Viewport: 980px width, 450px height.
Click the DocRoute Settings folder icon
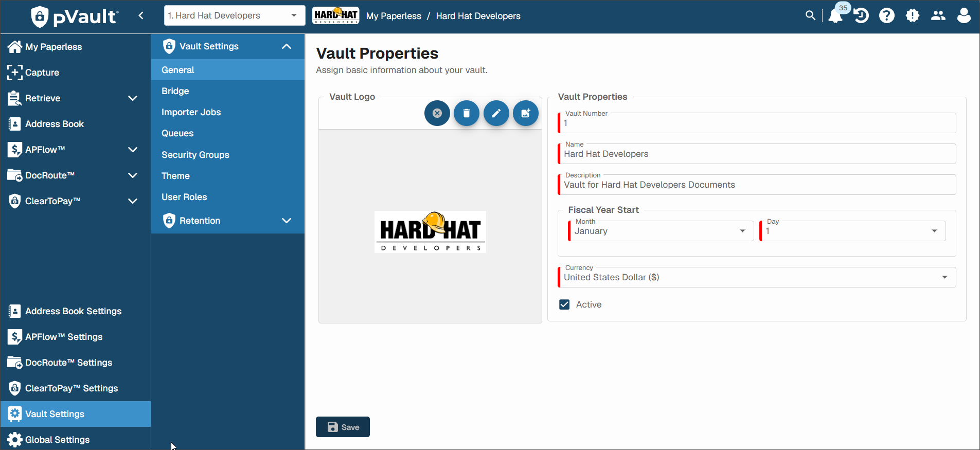[x=15, y=363]
